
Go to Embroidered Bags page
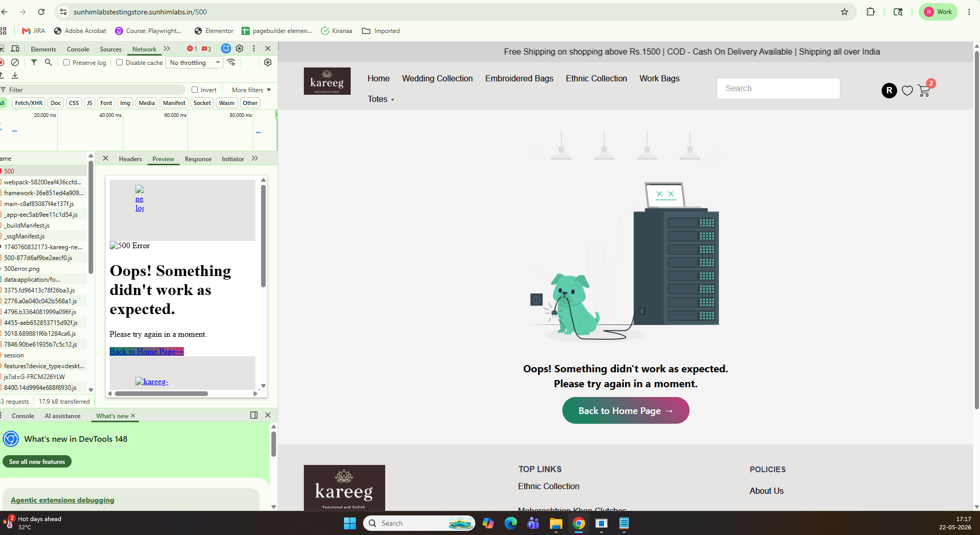(519, 79)
